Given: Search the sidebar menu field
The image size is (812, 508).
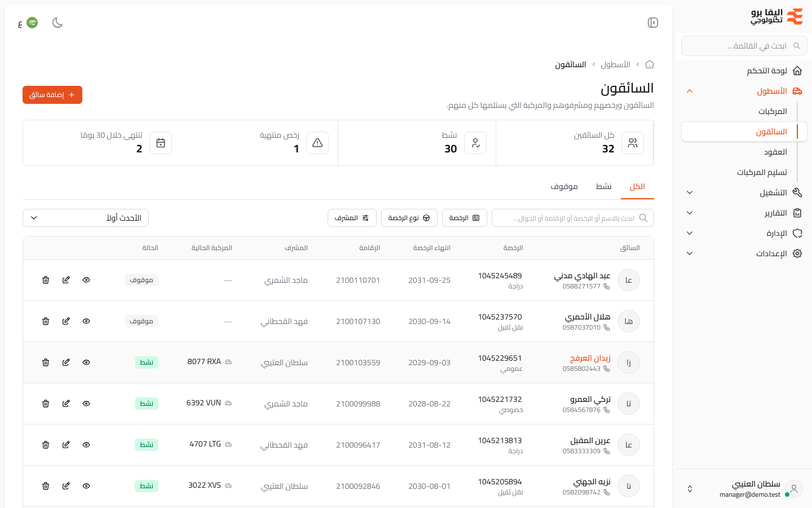Looking at the screenshot, I should 744,46.
